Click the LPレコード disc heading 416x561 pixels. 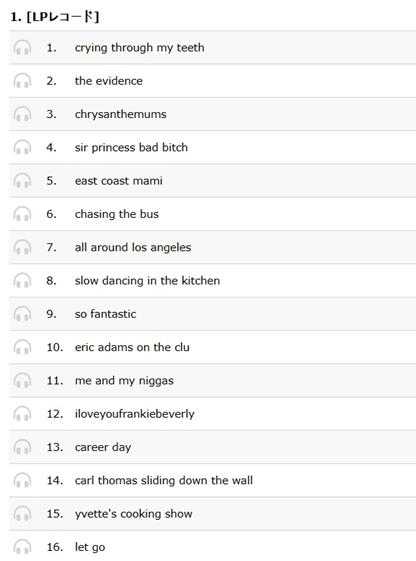coord(54,16)
